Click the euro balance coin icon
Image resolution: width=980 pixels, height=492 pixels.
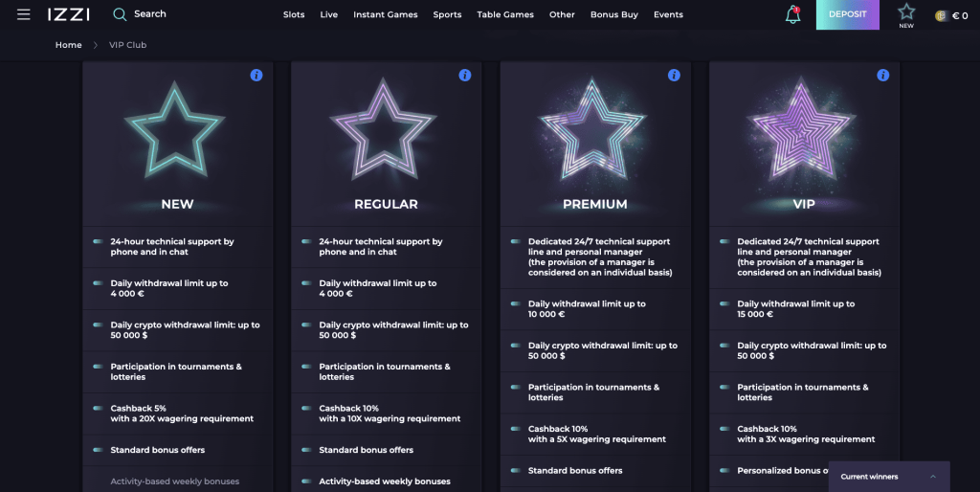(x=941, y=15)
